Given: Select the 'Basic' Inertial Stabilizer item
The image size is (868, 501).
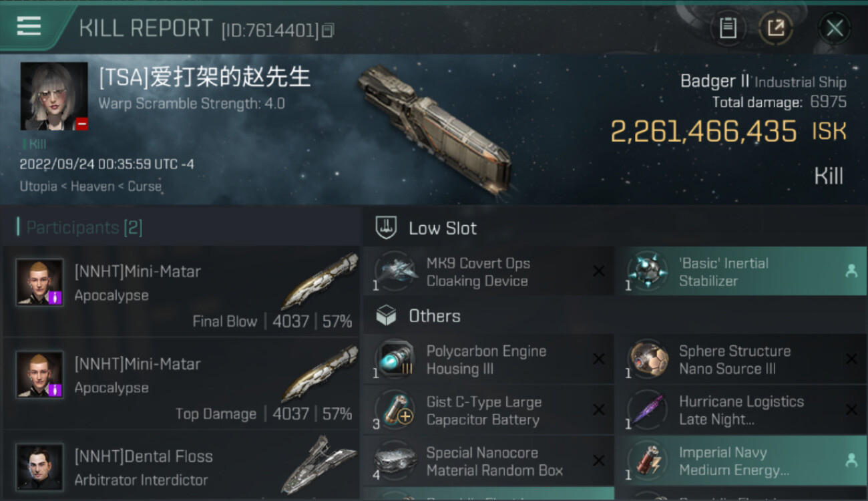Looking at the screenshot, I should click(740, 272).
